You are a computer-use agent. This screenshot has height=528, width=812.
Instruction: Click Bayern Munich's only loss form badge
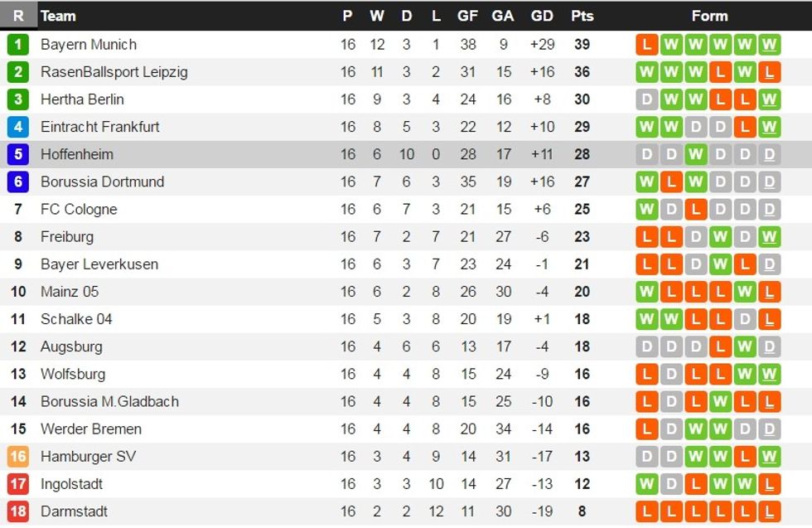(647, 45)
